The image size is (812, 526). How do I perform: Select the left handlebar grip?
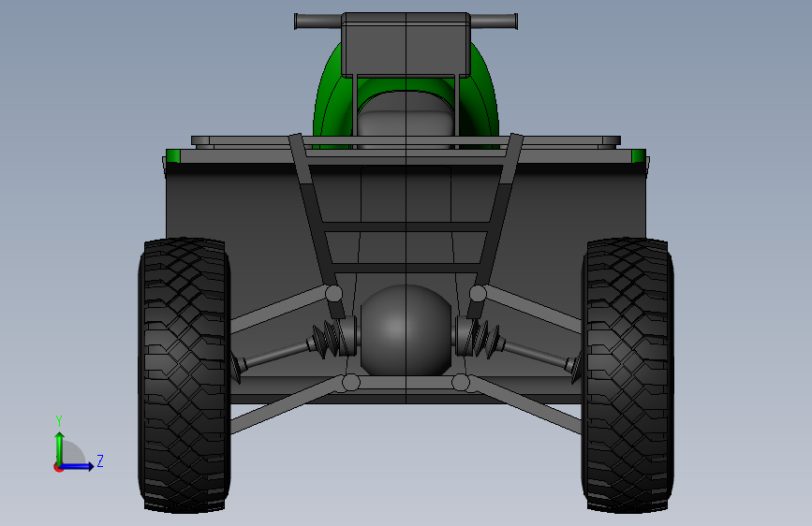[x=318, y=22]
